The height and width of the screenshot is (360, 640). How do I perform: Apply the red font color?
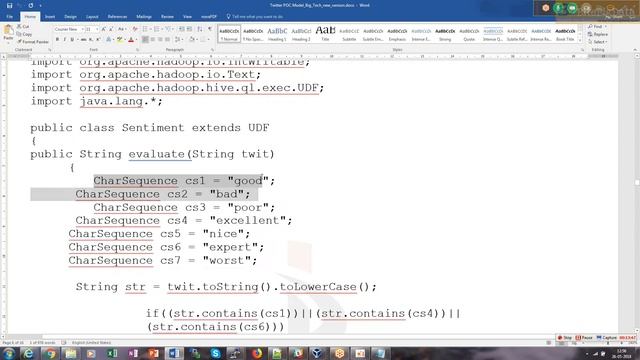(x=131, y=40)
